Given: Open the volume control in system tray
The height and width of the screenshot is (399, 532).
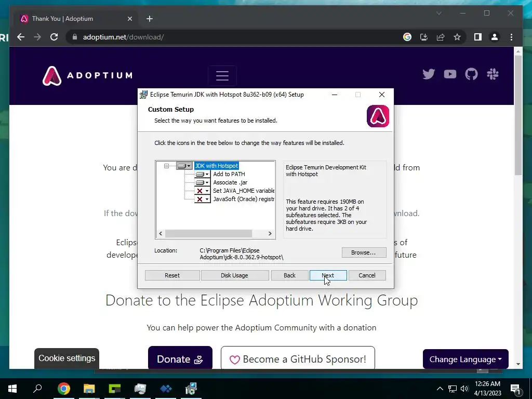Looking at the screenshot, I should point(464,389).
